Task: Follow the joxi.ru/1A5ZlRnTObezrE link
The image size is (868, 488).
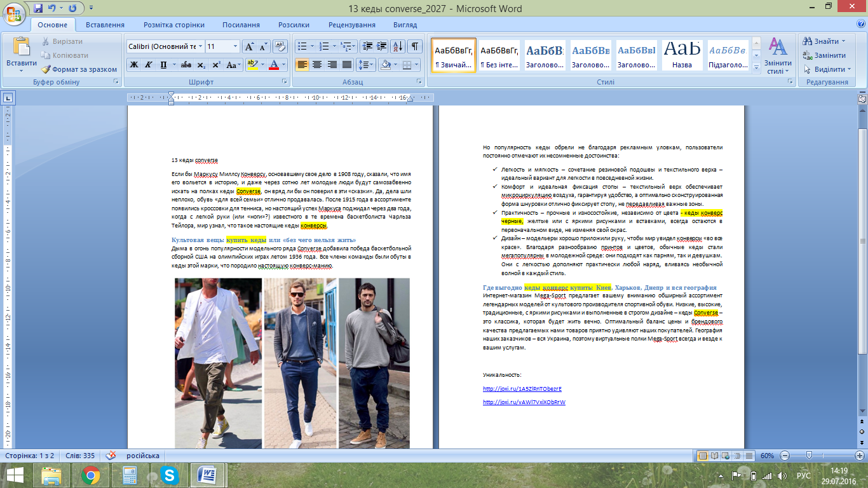Action: coord(522,389)
